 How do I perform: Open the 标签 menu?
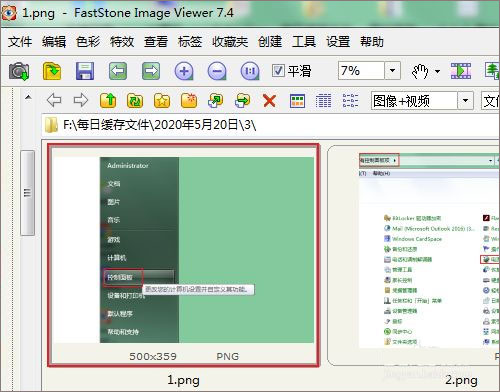pyautogui.click(x=190, y=42)
